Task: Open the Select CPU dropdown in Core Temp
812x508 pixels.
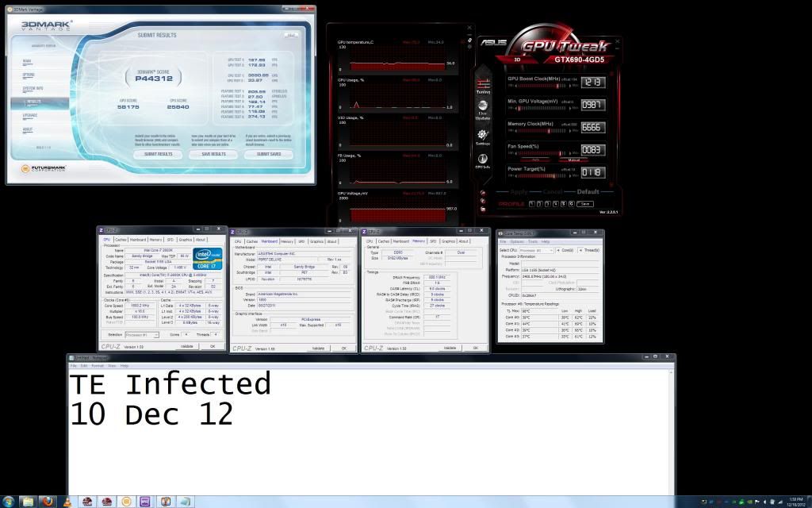Action: [537, 250]
